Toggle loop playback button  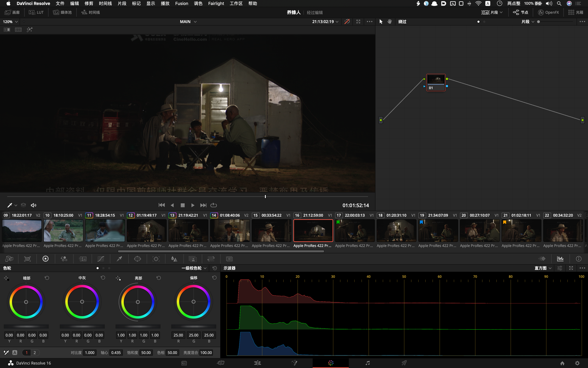point(214,205)
